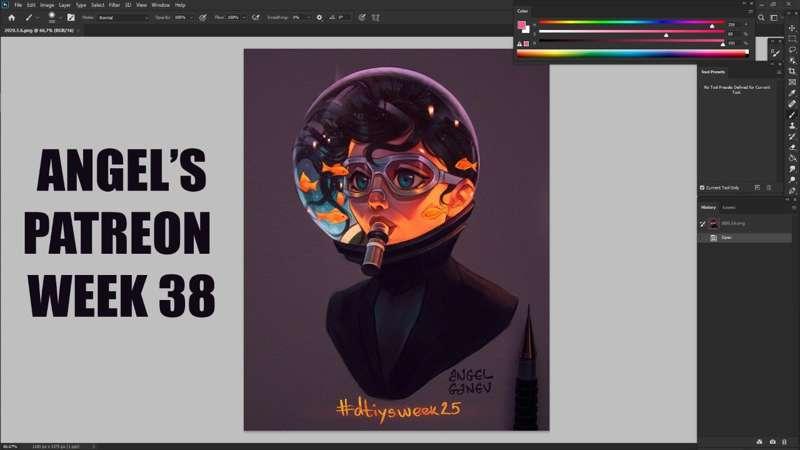Delete tool preset trash icon
The height and width of the screenshot is (450, 800).
[769, 188]
